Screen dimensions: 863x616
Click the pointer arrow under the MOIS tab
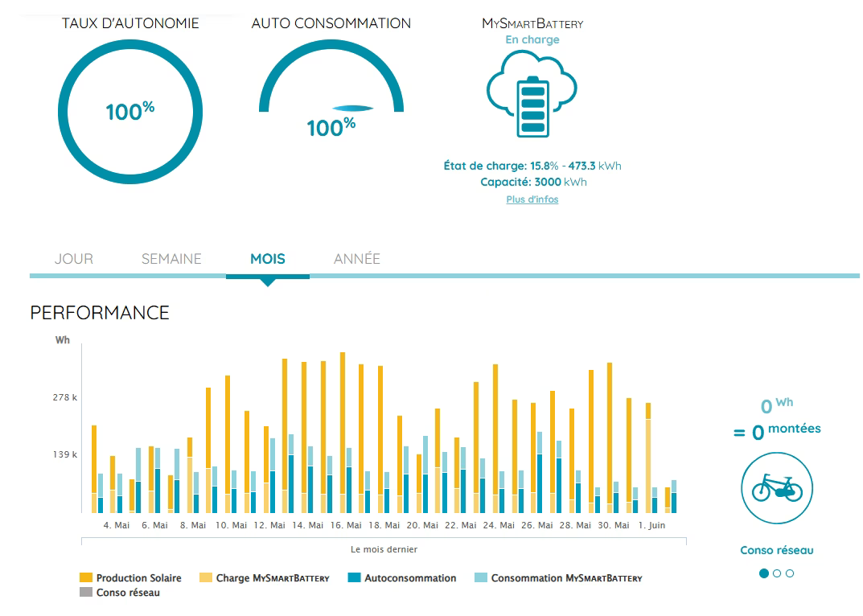268,282
